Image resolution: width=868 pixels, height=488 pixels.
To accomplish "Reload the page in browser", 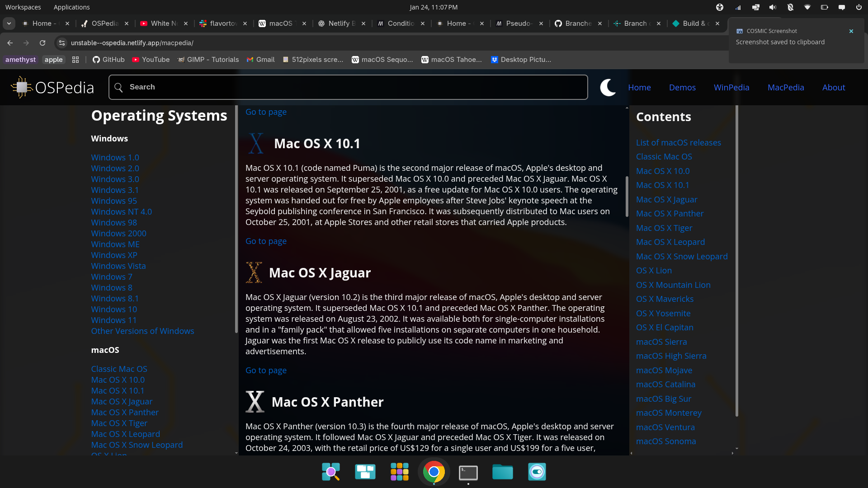I will pos(42,43).
